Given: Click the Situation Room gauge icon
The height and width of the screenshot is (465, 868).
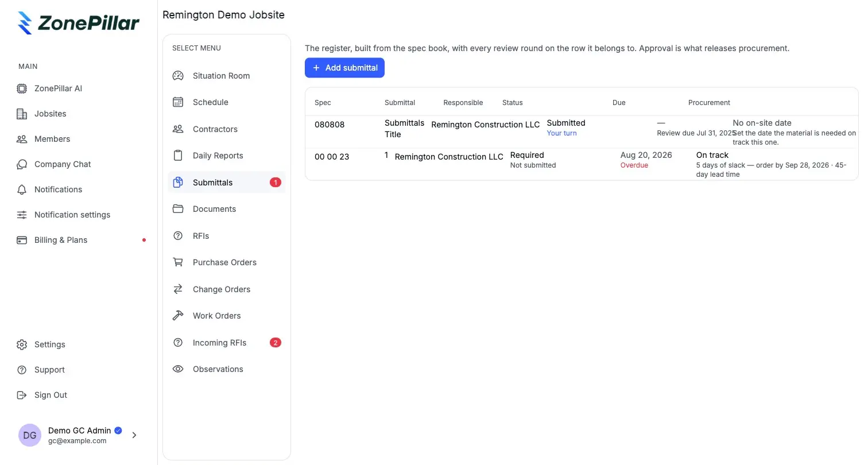Looking at the screenshot, I should 178,76.
